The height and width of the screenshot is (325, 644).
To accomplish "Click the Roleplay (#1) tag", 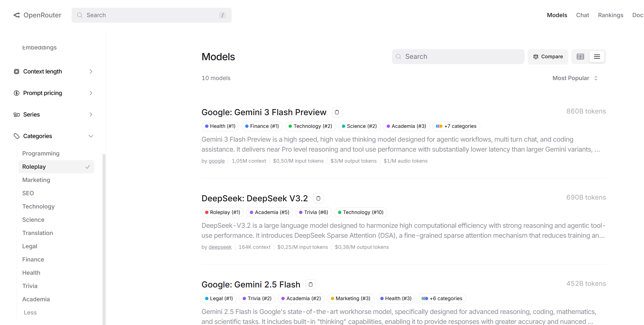I will click(x=222, y=212).
